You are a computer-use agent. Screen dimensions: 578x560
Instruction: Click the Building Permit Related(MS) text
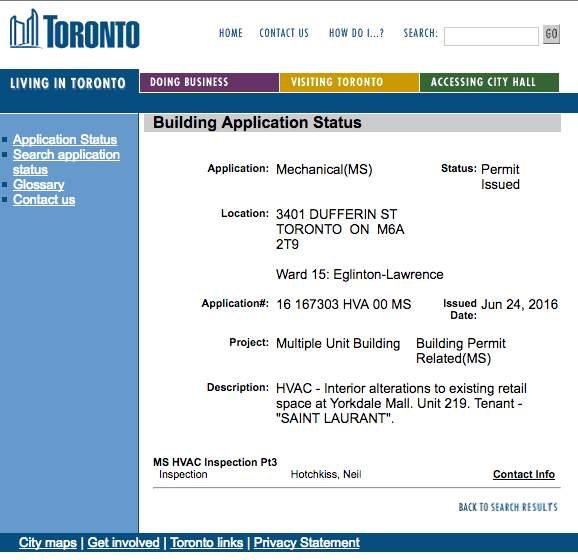tap(461, 351)
